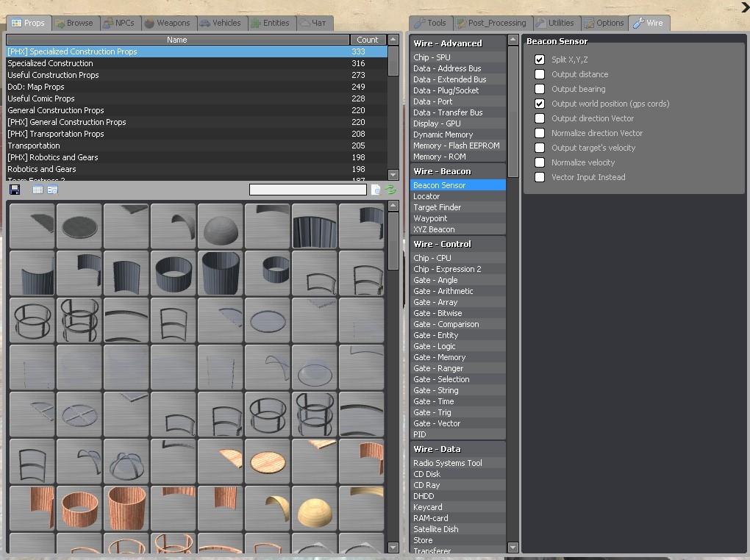Switch to the Post_Processing tab
This screenshot has width=750, height=560.
(491, 23)
